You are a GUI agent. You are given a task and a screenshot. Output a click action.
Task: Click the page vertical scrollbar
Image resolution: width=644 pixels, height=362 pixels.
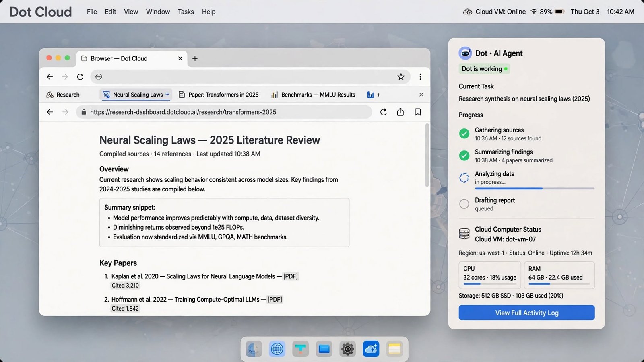coord(427,155)
